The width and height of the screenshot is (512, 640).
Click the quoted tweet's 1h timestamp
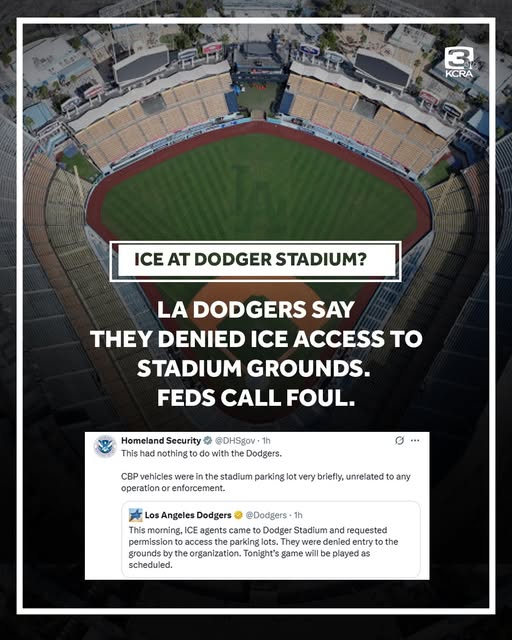(x=298, y=515)
